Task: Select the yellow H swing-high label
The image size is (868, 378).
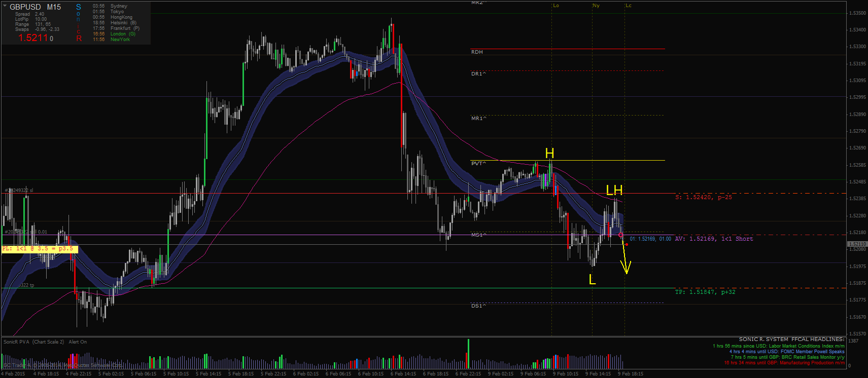Action: (549, 153)
